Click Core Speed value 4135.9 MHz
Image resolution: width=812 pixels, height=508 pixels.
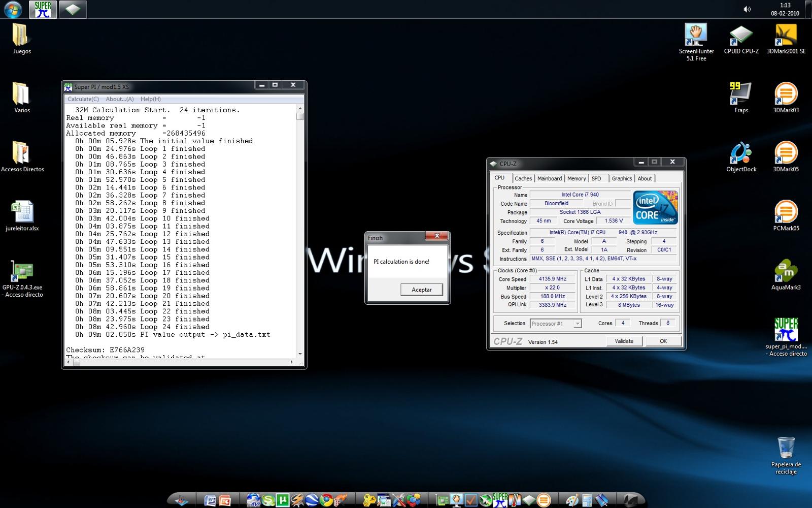tap(553, 279)
